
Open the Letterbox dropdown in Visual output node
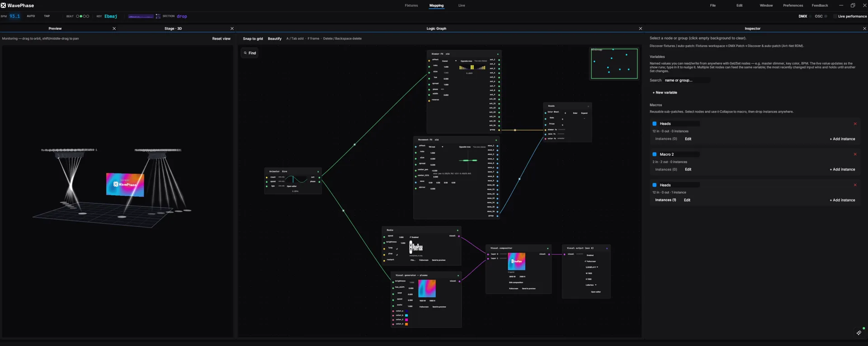pyautogui.click(x=591, y=285)
